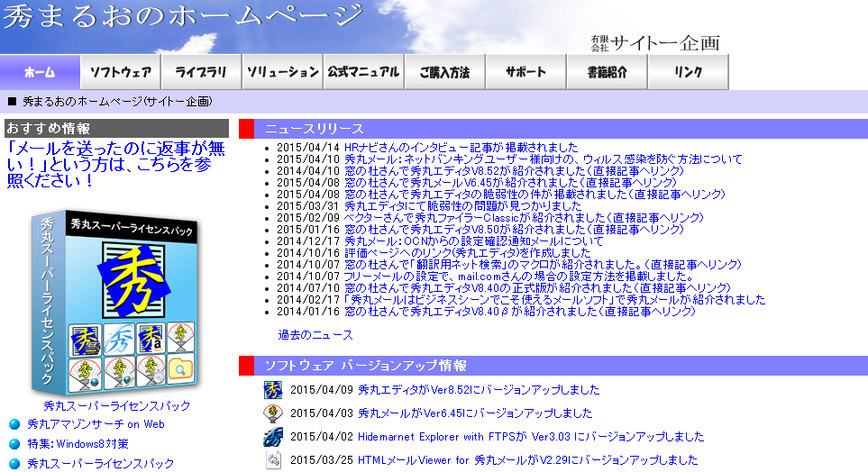868x472 pixels.
Task: Open the 秀丸メールV6.45 窓の杜 news link
Action: (510, 183)
